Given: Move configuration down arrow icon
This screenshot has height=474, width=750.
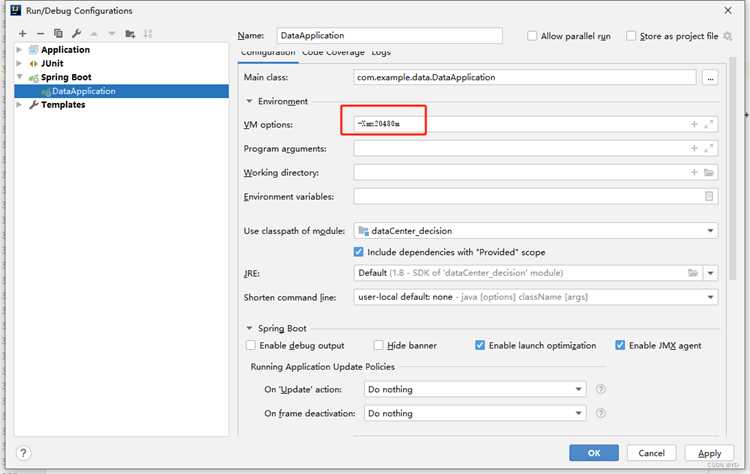Looking at the screenshot, I should (112, 33).
